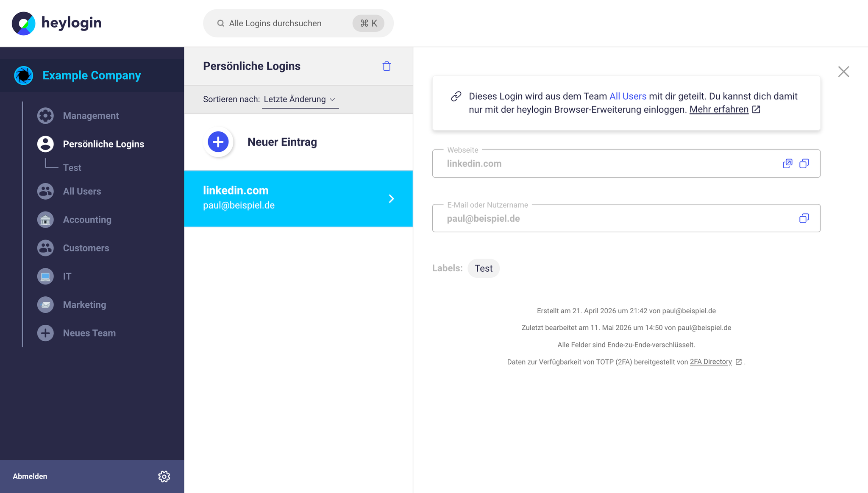Viewport: 868px width, 493px height.
Task: Click the Webseite field linkedin.com
Action: coord(626,164)
